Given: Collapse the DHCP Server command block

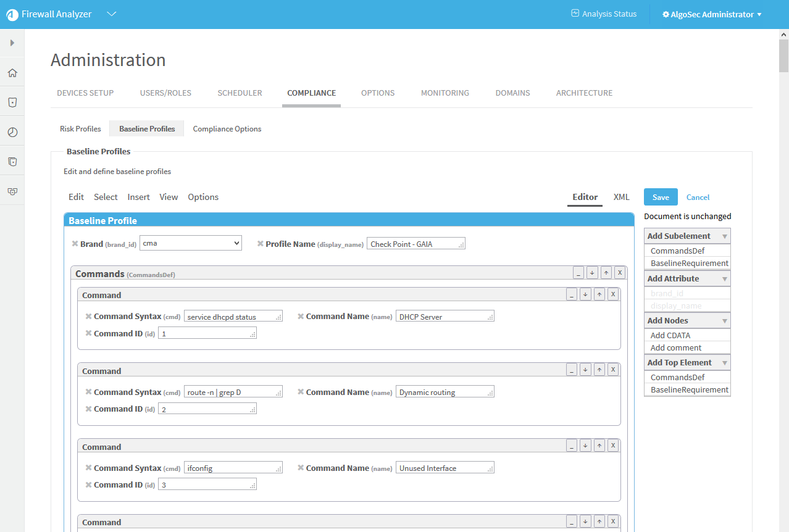Looking at the screenshot, I should [572, 294].
